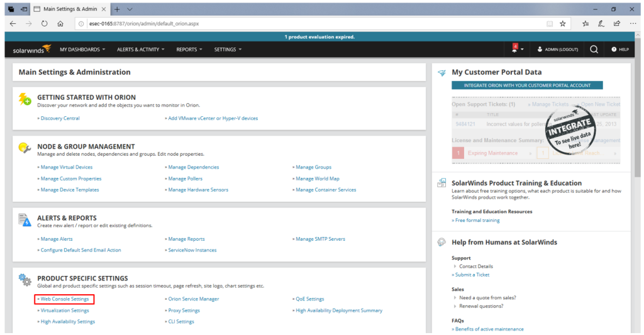The width and height of the screenshot is (644, 335).
Task: Click Help from Humans icon
Action: tap(441, 242)
